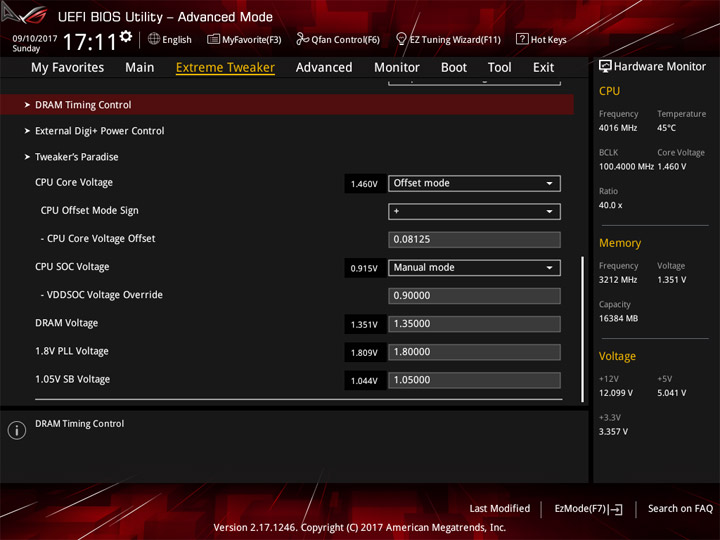Image resolution: width=720 pixels, height=540 pixels.
Task: Switch to the Main tab
Action: click(x=140, y=68)
